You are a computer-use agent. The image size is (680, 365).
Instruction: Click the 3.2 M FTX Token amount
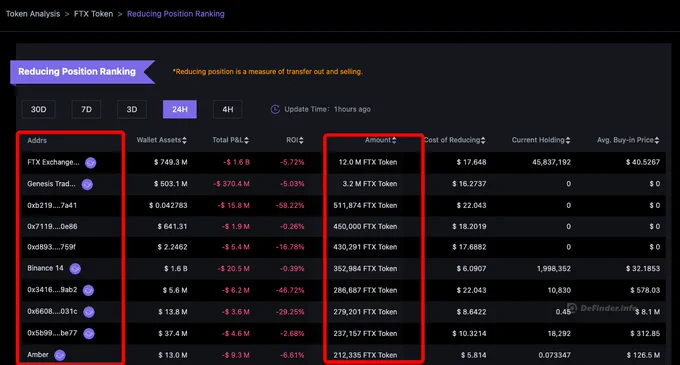369,184
